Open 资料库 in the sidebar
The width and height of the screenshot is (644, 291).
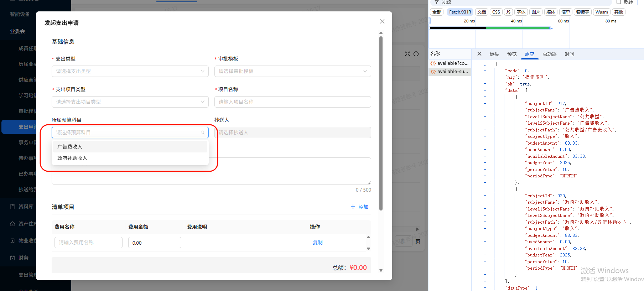tap(26, 207)
